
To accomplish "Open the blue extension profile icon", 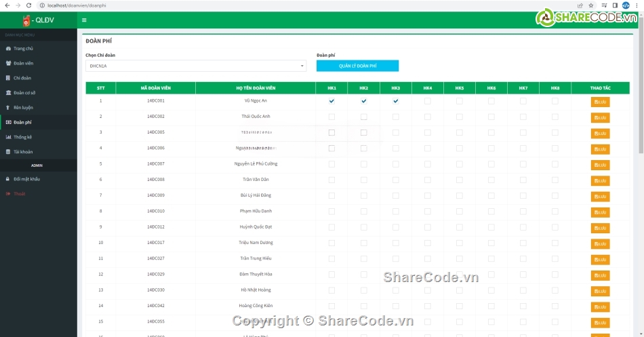I will point(626,5).
